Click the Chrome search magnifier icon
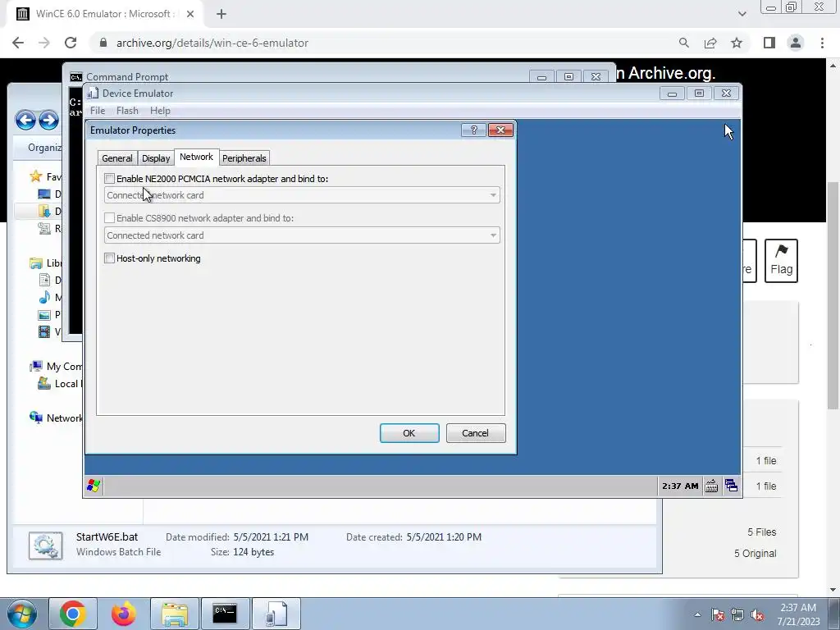Image resolution: width=840 pixels, height=630 pixels. (683, 43)
